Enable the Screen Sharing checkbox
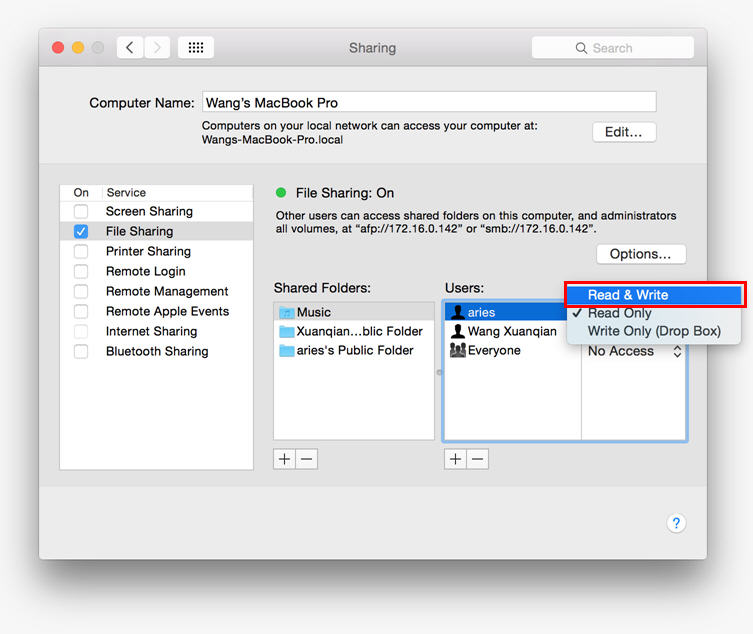Screen dimensions: 753x634 tap(81, 211)
